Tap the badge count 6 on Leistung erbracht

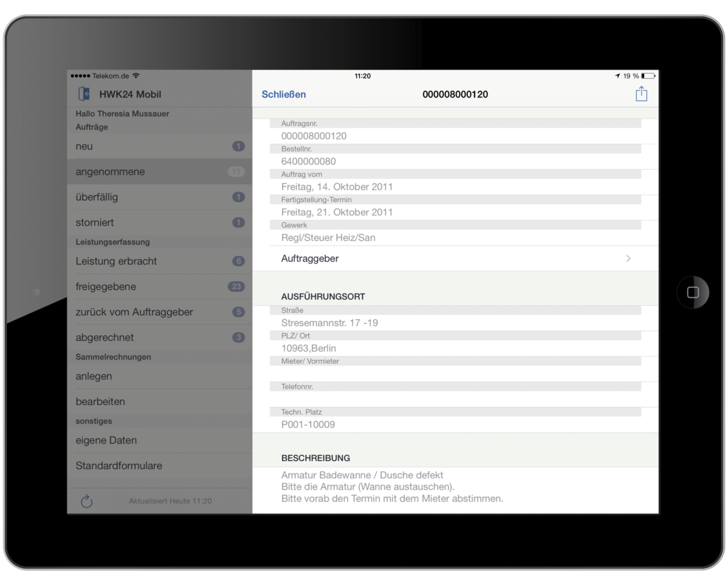point(238,261)
